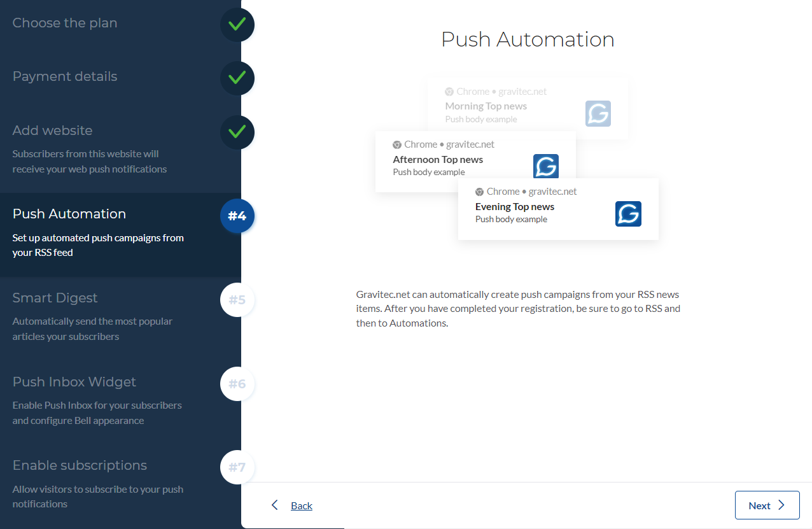Click 'Automatically send the most popular articles' text
This screenshot has height=529, width=812.
[x=92, y=329]
